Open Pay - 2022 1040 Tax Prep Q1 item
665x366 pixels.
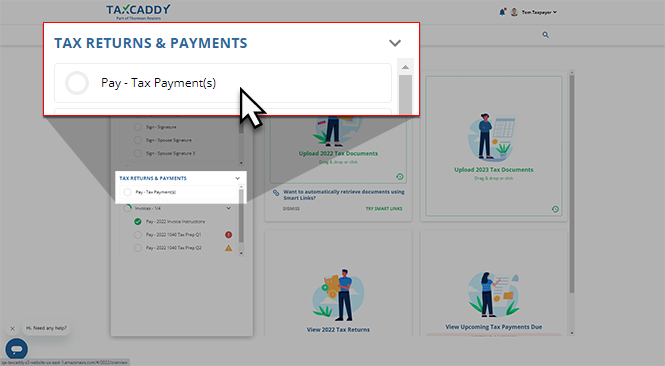(x=173, y=235)
